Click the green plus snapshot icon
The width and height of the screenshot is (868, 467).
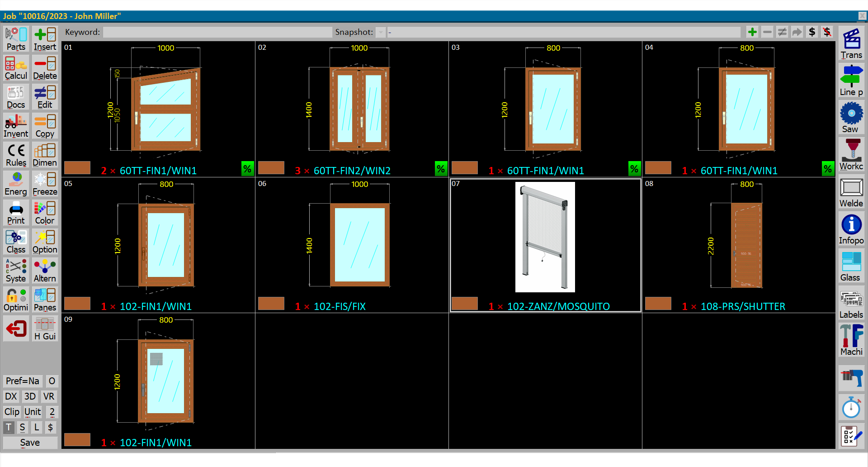(x=752, y=32)
